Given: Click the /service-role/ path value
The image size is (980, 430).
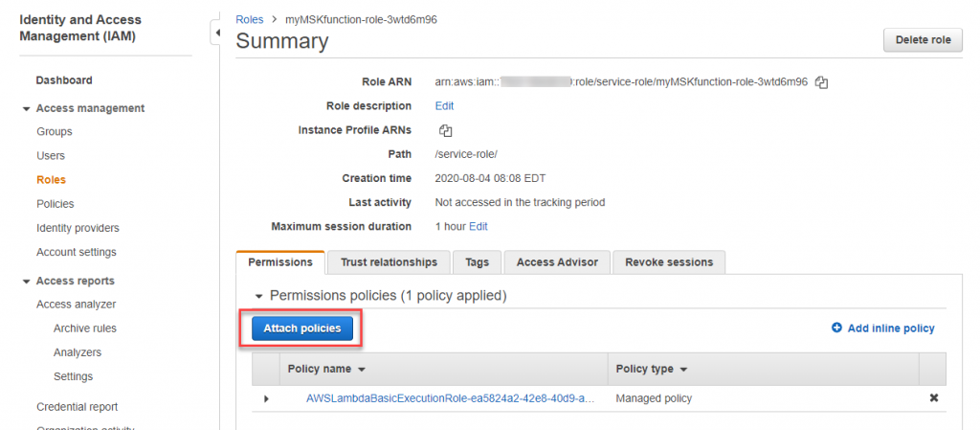Looking at the screenshot, I should coord(466,154).
